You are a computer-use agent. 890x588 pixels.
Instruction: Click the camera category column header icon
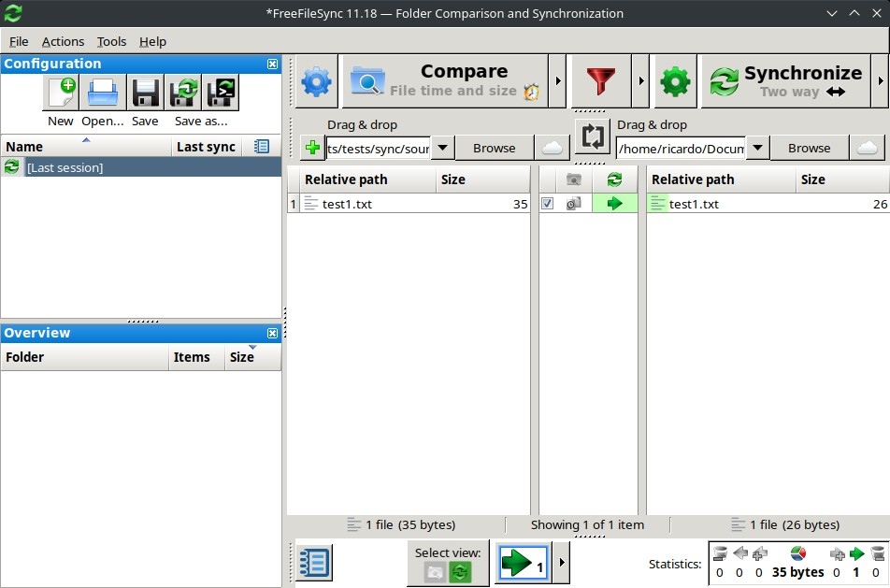coord(574,179)
